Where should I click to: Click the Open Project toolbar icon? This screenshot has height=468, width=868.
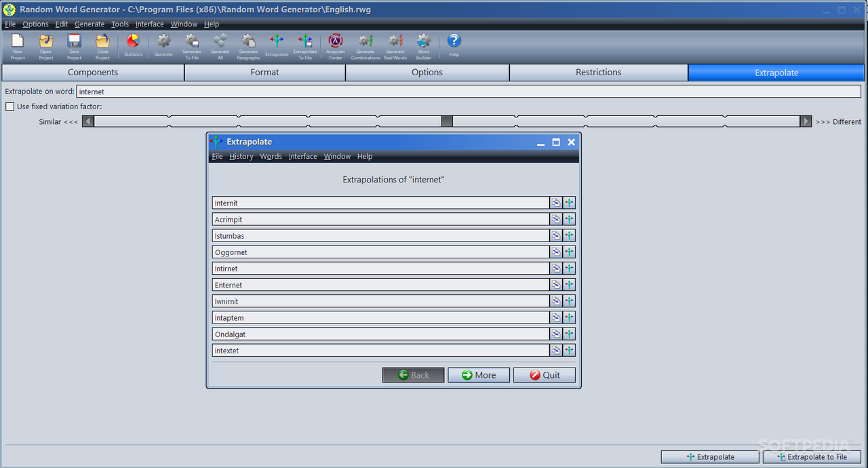[46, 46]
